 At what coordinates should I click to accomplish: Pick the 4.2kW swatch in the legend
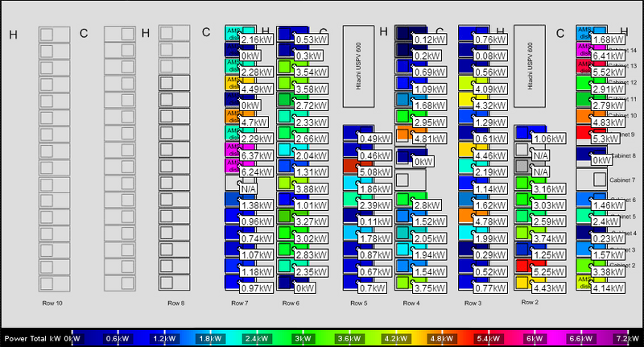396,339
